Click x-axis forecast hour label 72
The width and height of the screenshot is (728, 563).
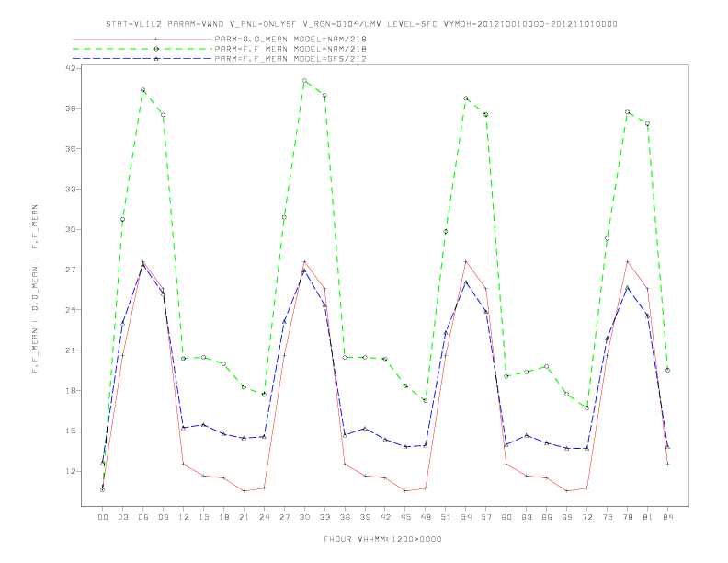(x=586, y=517)
